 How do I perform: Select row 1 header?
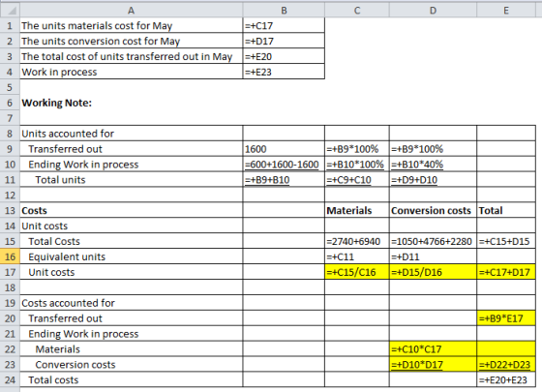coord(10,25)
